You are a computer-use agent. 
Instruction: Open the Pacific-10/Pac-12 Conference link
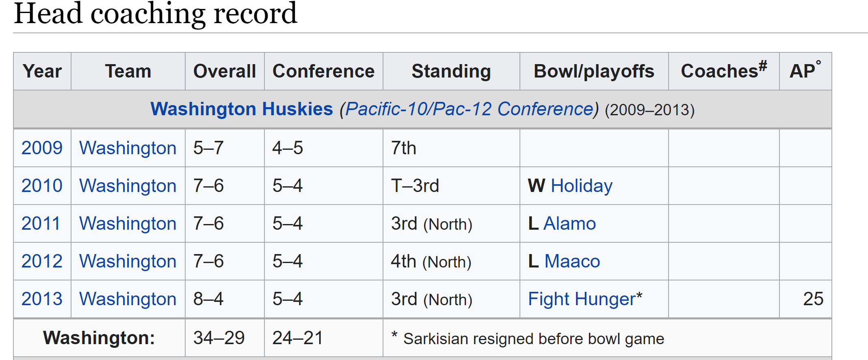(x=469, y=109)
